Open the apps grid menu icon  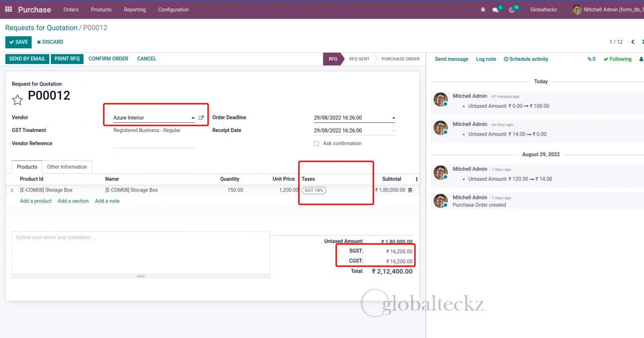pyautogui.click(x=9, y=10)
